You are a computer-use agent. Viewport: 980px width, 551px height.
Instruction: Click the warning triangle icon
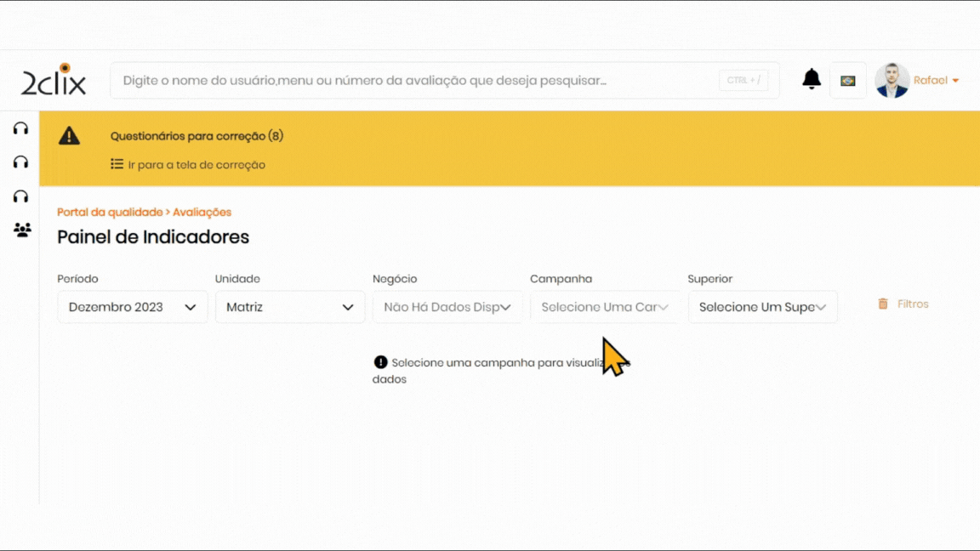69,136
